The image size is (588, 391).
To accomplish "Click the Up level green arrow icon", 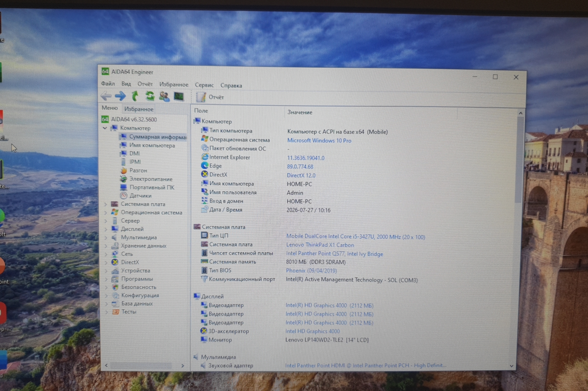I will pos(135,96).
